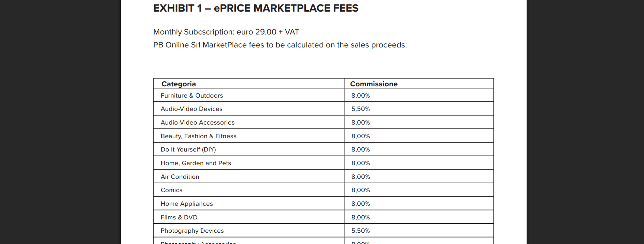644x244 pixels.
Task: Click the 5,50% commission for Photography Devices
Action: click(x=361, y=231)
